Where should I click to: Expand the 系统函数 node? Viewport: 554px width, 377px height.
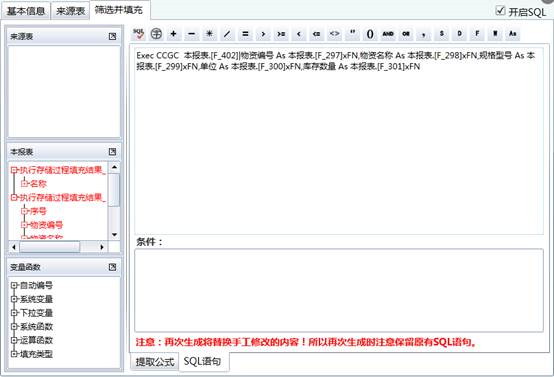click(14, 327)
